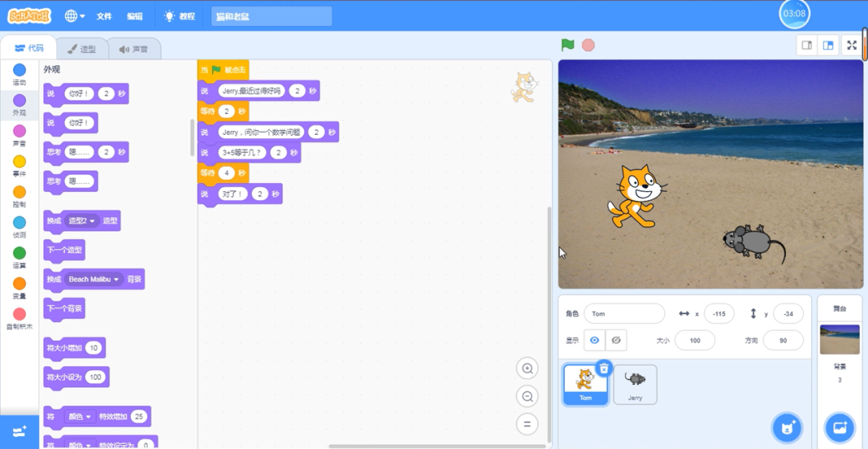The width and height of the screenshot is (868, 449).
Task: Click the 对了！ text in script
Action: tap(232, 194)
